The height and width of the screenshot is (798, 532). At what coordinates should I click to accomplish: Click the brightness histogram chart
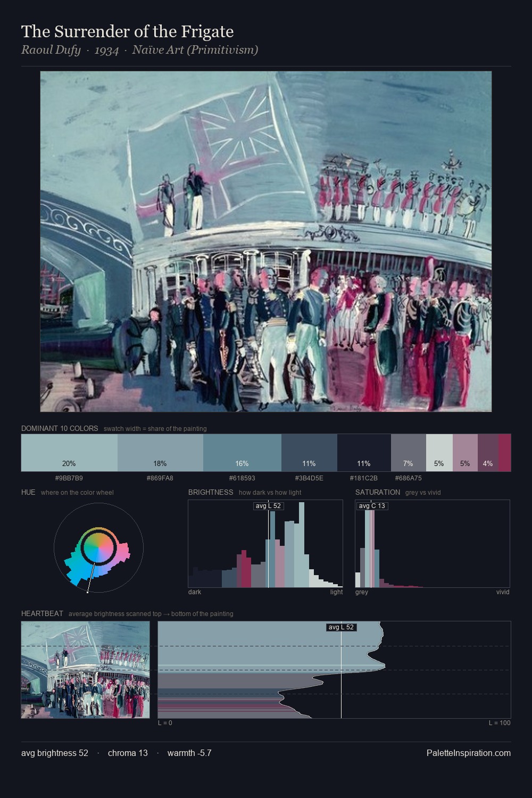[x=265, y=544]
